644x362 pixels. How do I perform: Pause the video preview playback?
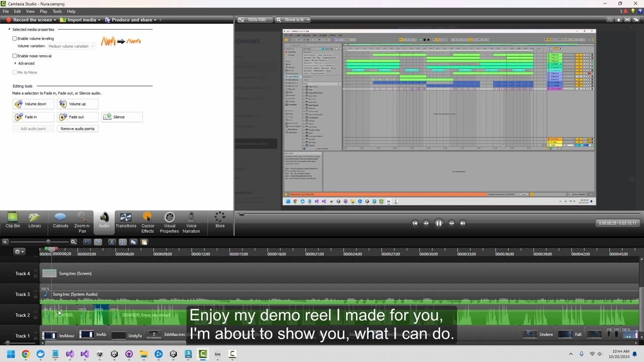click(x=438, y=223)
